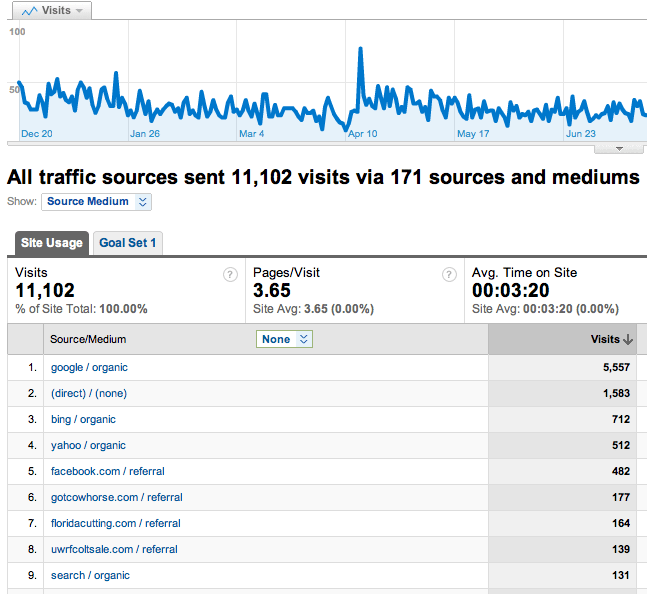The image size is (647, 594).
Task: Open the (direct) / (none) source link
Action: pyautogui.click(x=89, y=393)
